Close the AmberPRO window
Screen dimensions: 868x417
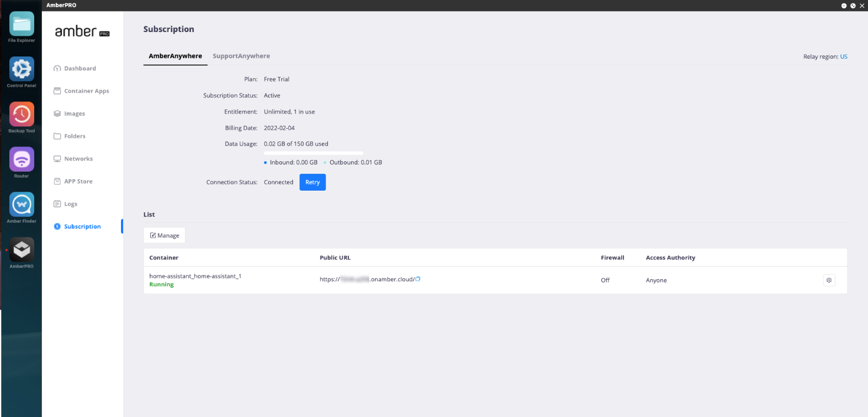point(862,5)
